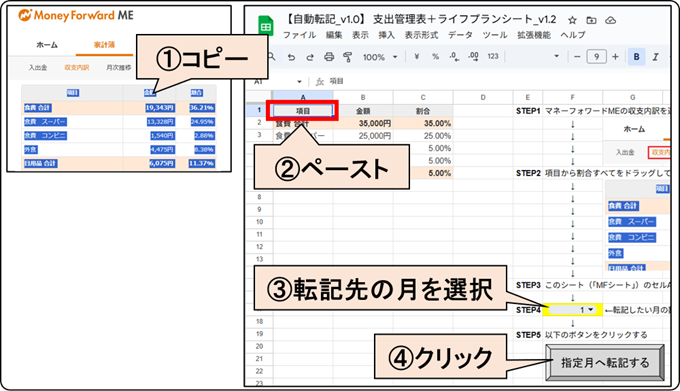The image size is (680, 391).
Task: Star the spreadsheet document
Action: point(572,20)
